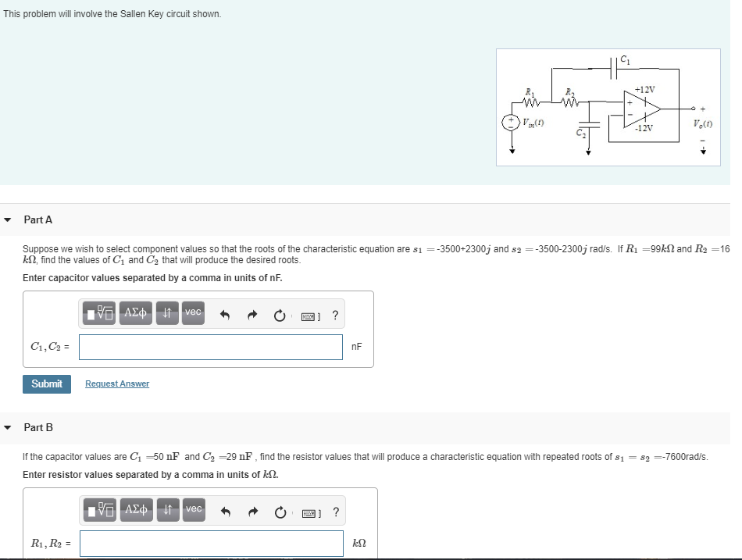Click the vec icon in Part B toolbar
Screen dimensions: 742x560
tap(192, 511)
